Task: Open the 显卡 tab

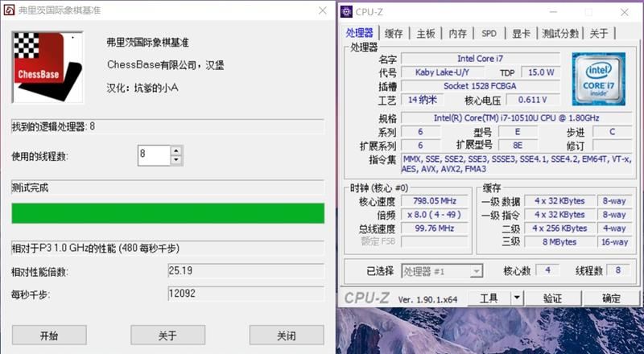Action: (521, 34)
